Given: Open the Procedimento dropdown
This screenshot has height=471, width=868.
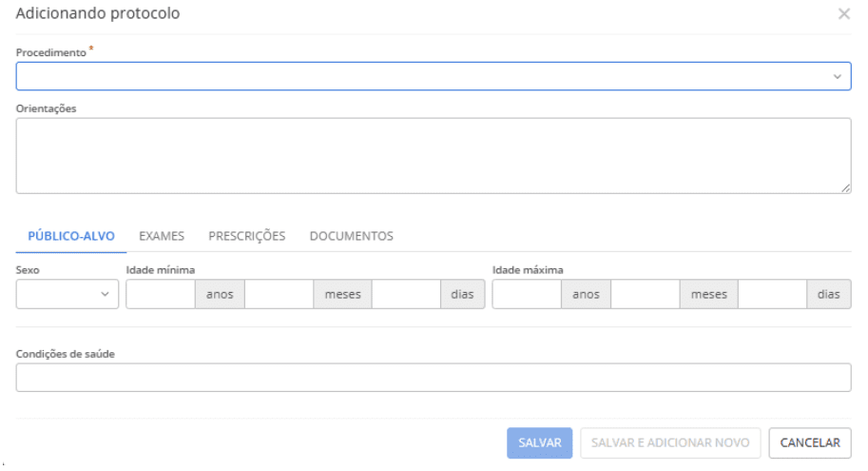Looking at the screenshot, I should (x=418, y=76).
